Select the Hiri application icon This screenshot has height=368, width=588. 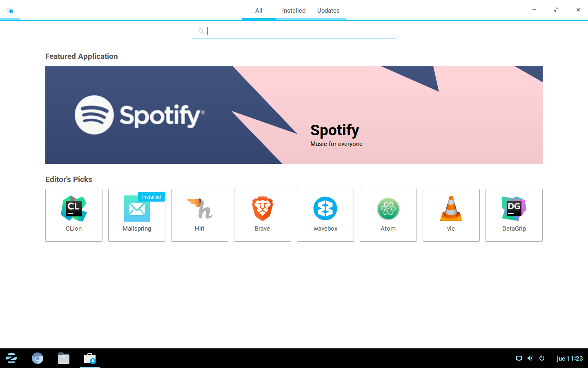pos(200,209)
